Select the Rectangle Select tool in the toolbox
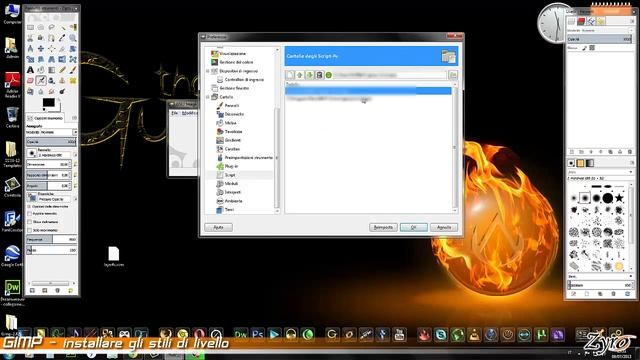640x360 pixels. [x=30, y=27]
